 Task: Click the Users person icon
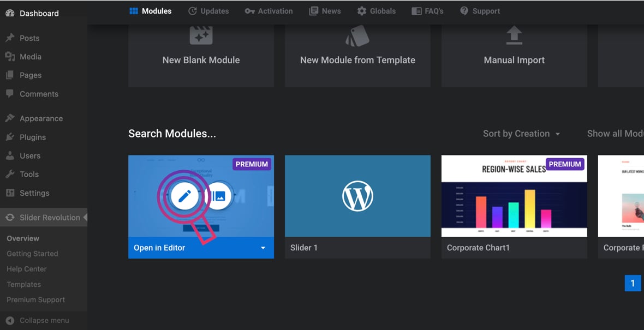[x=10, y=155]
